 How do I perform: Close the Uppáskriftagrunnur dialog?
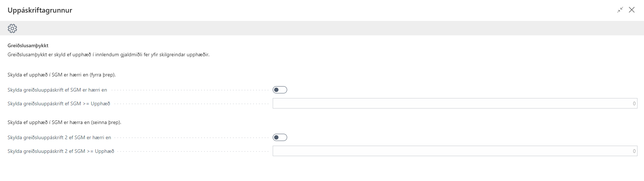pyautogui.click(x=632, y=10)
